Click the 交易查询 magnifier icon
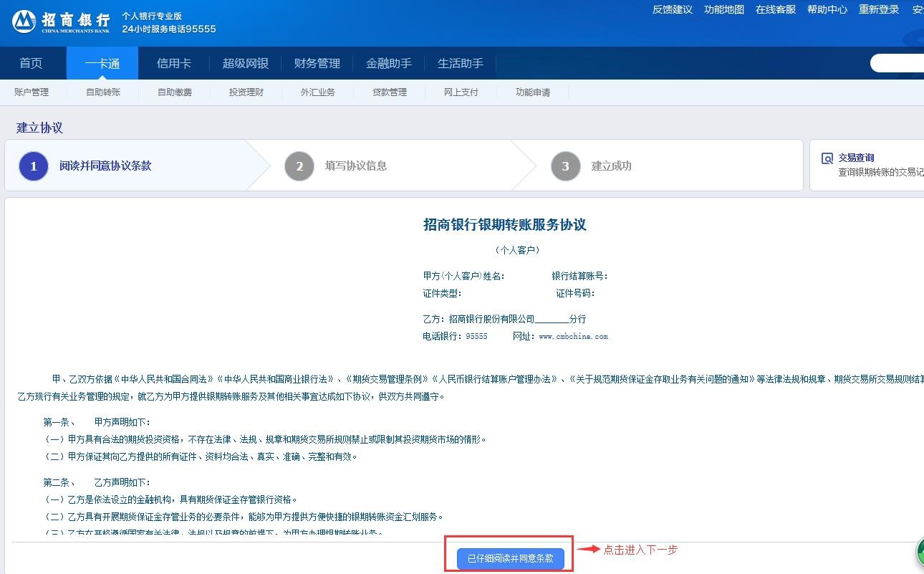The width and height of the screenshot is (924, 574). point(827,158)
